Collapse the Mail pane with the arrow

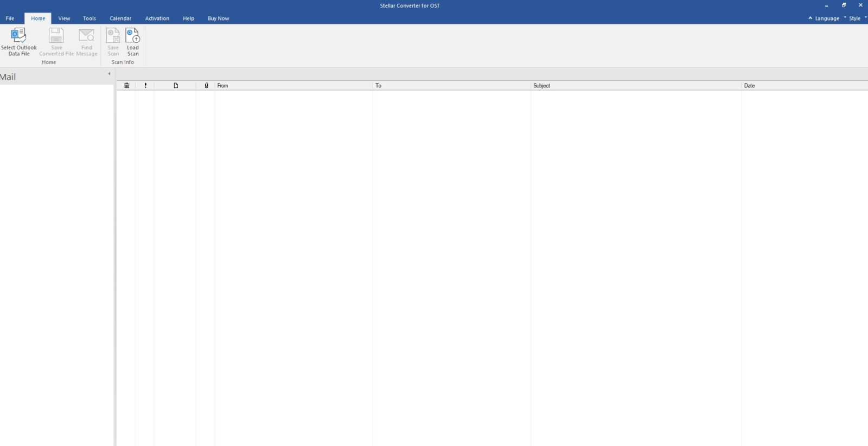(x=109, y=74)
